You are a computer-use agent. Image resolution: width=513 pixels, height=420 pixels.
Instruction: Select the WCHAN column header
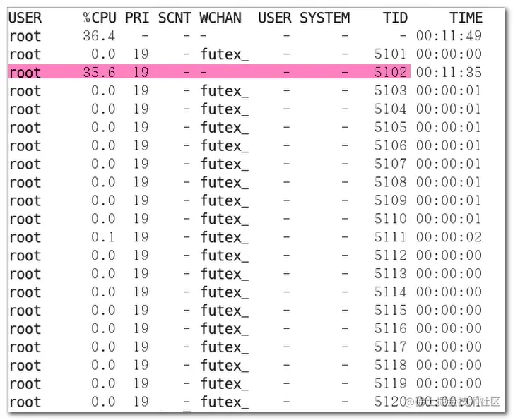pyautogui.click(x=220, y=18)
